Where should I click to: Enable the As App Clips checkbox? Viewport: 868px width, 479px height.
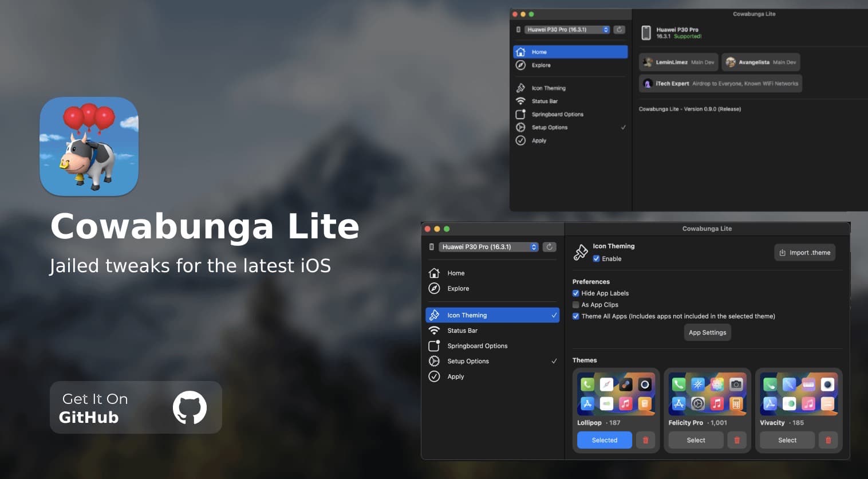[x=576, y=305]
